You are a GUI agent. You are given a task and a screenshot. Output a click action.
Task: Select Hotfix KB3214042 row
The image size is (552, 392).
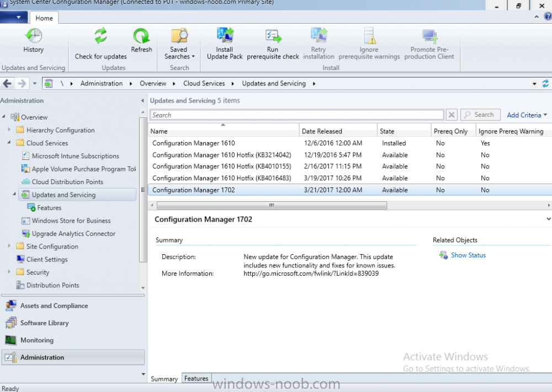pyautogui.click(x=350, y=155)
